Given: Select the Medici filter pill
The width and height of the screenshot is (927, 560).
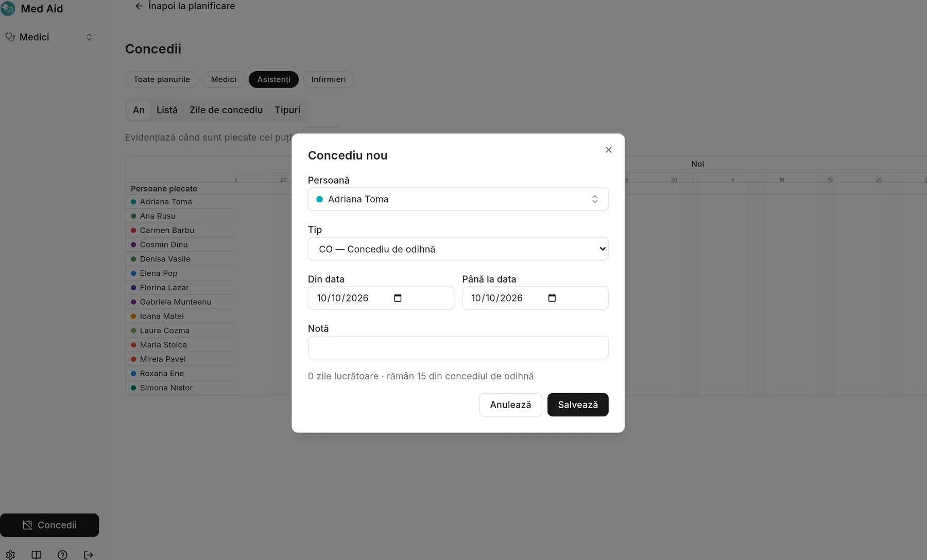Looking at the screenshot, I should [x=224, y=79].
